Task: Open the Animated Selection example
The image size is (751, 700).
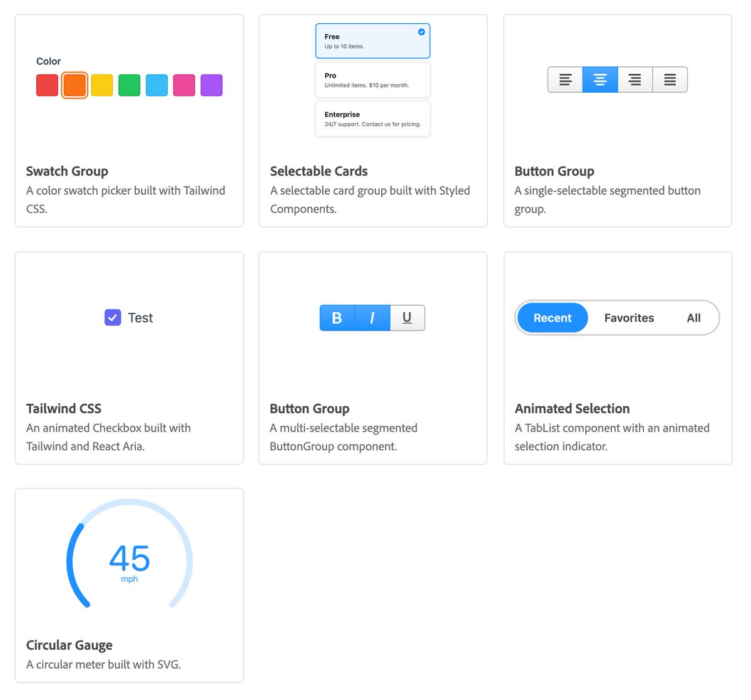Action: [618, 358]
